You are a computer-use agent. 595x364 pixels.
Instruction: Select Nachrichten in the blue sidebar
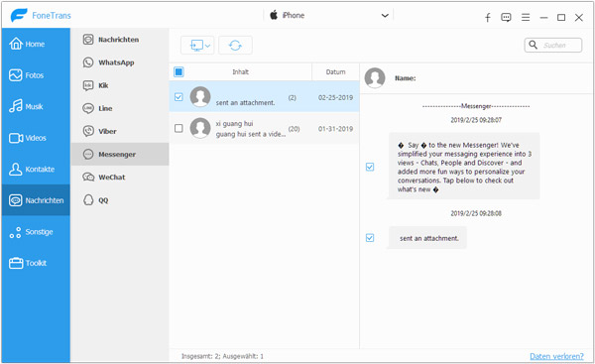click(x=36, y=200)
